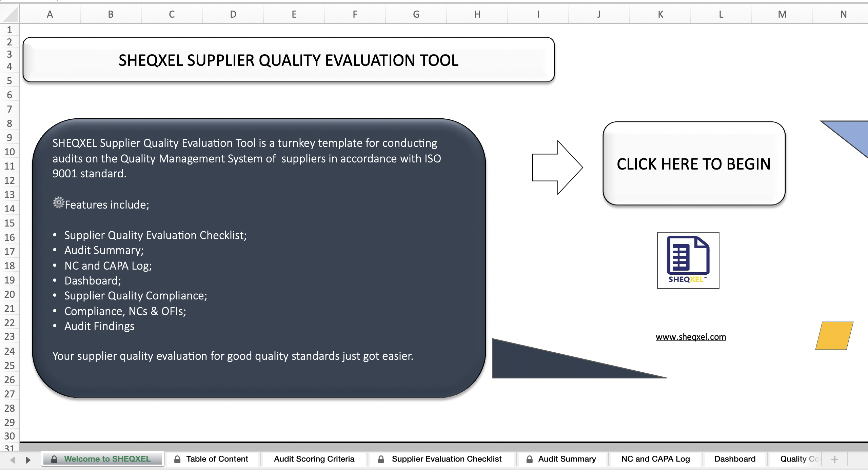Viewport: 868px width, 470px height.
Task: Click 'Compliance, NCs & OFIs;' bullet text
Action: pos(125,311)
